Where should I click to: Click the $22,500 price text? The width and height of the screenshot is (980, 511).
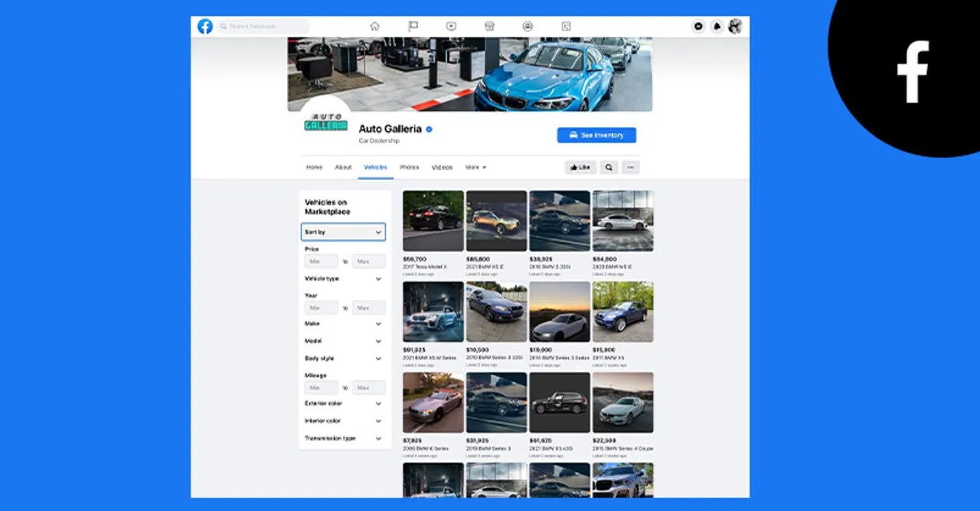[605, 441]
